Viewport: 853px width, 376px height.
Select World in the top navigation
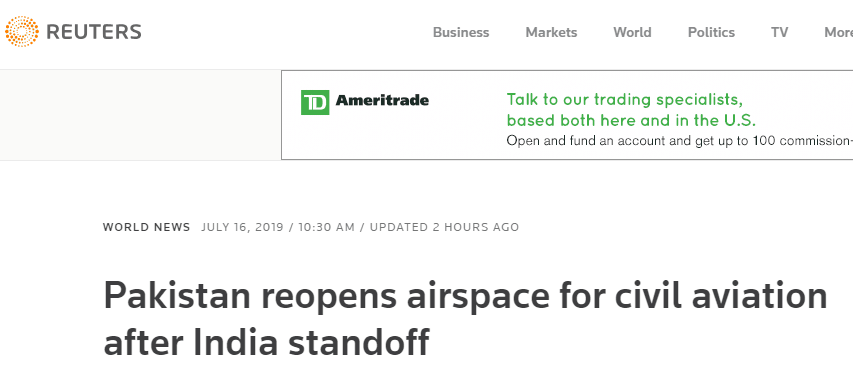click(632, 33)
